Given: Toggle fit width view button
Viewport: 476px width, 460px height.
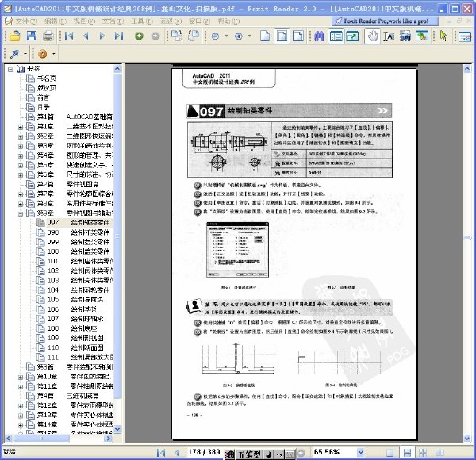Looking at the screenshot, I should pyautogui.click(x=298, y=36).
